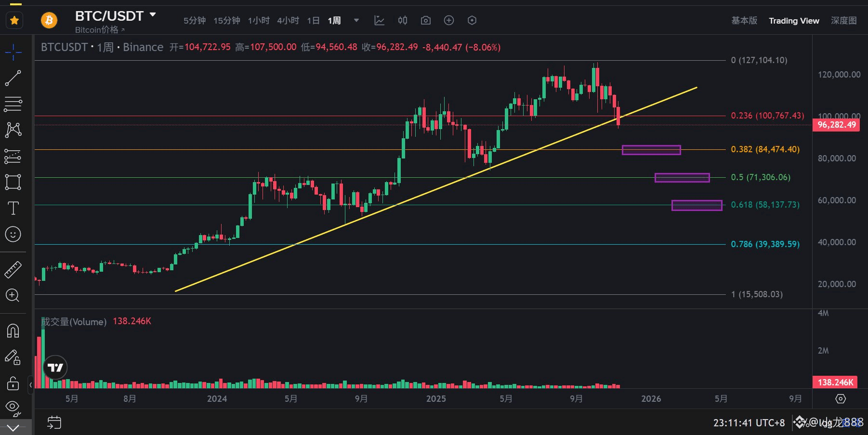Open the BTC/USDT pair dropdown

pos(153,15)
